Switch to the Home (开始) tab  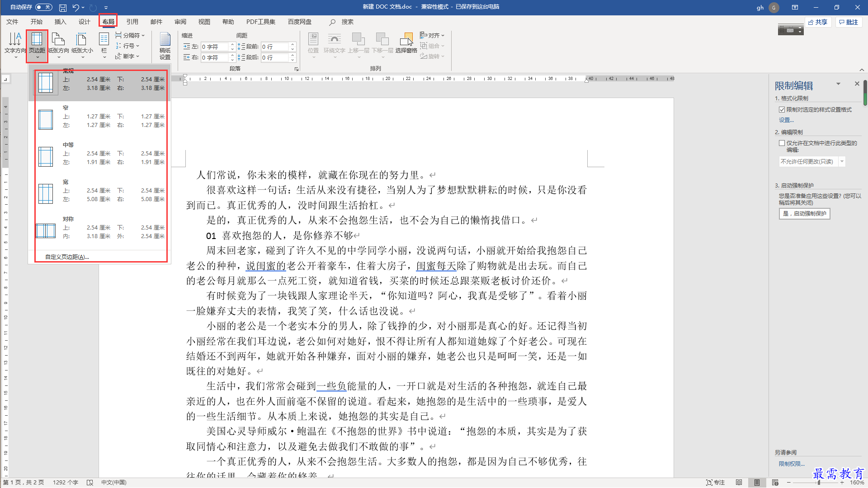coord(37,22)
